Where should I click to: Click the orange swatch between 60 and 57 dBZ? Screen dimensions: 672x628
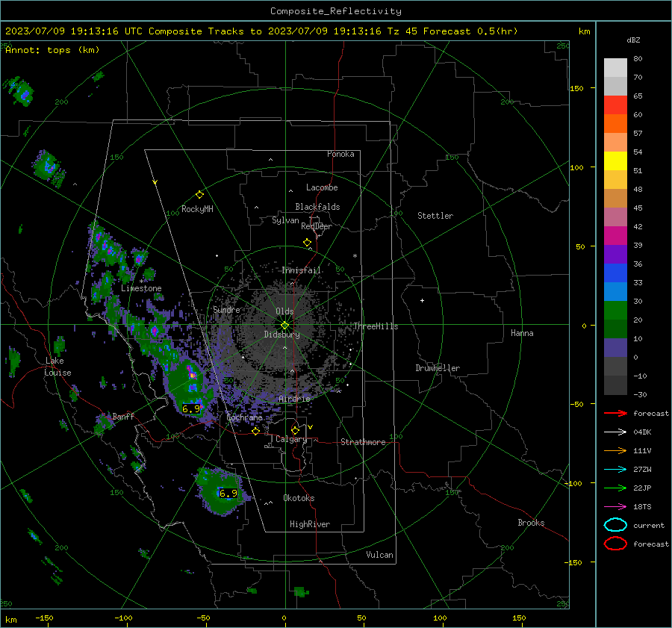tap(615, 124)
